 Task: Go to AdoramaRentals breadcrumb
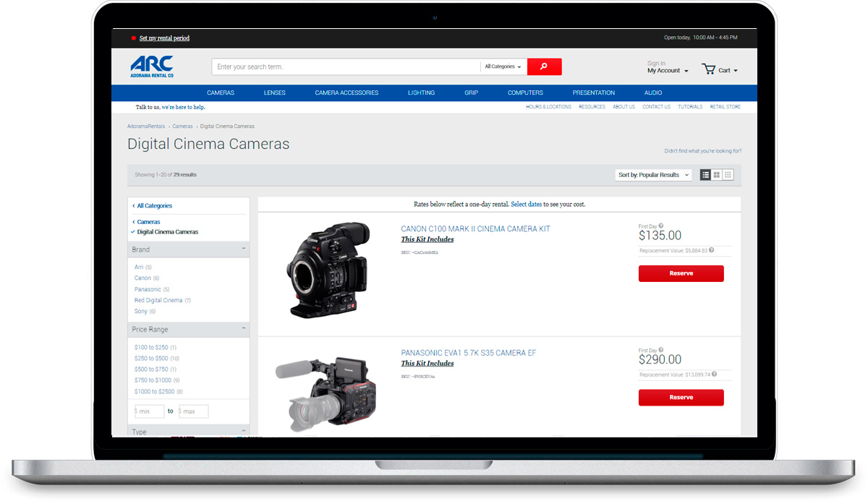pyautogui.click(x=146, y=127)
